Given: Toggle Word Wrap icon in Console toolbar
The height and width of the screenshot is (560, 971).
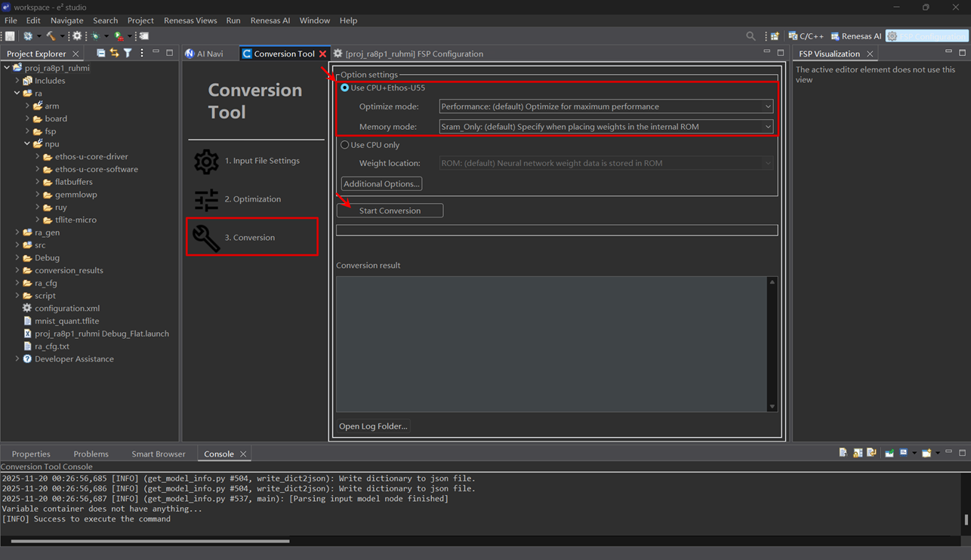Looking at the screenshot, I should click(x=871, y=453).
